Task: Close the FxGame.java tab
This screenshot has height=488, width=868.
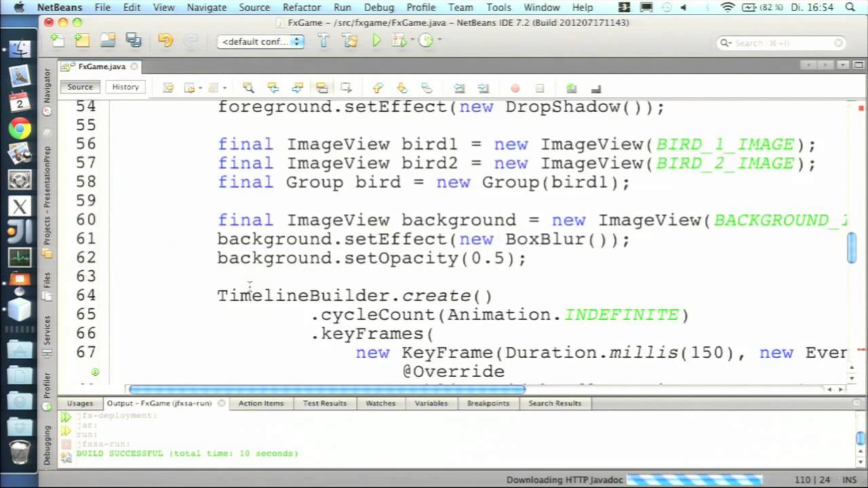Action: [x=134, y=66]
